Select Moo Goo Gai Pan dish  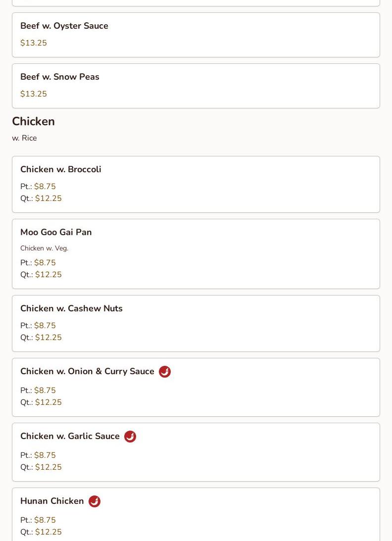point(56,232)
